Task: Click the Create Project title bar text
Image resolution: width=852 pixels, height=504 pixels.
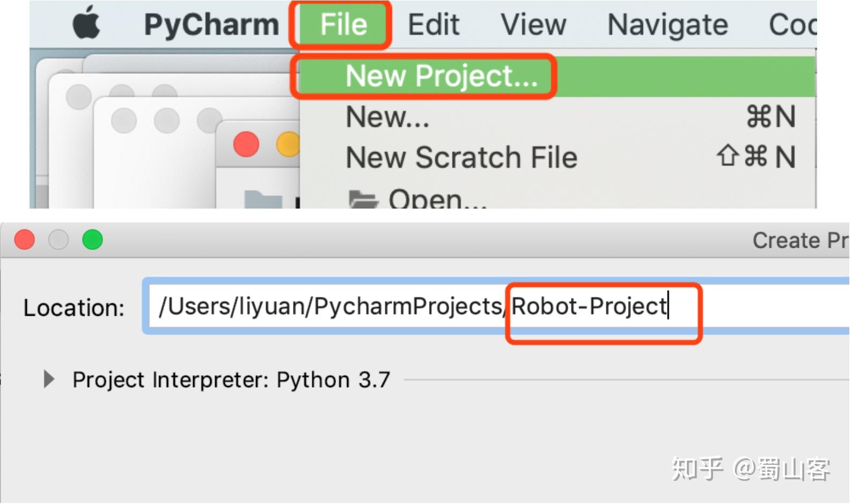Action: (799, 240)
